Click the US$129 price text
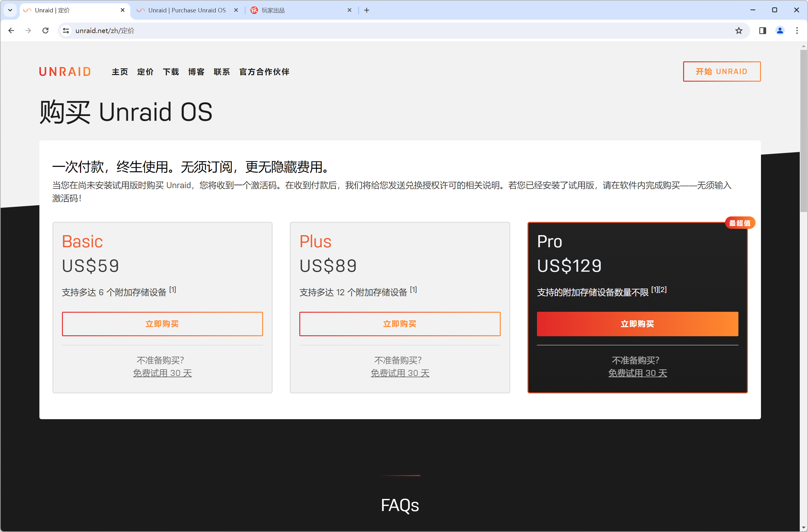Screen dimensions: 808x532 pyautogui.click(x=569, y=266)
